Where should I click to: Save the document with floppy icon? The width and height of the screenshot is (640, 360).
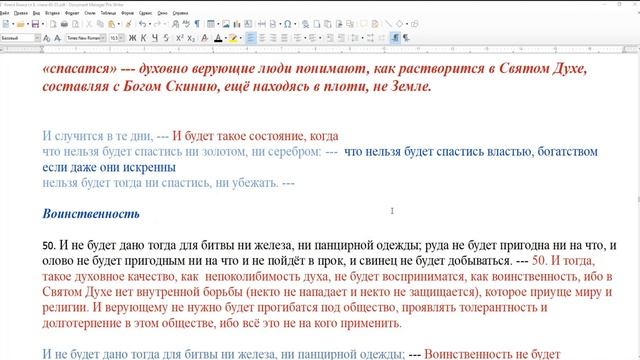point(36,24)
